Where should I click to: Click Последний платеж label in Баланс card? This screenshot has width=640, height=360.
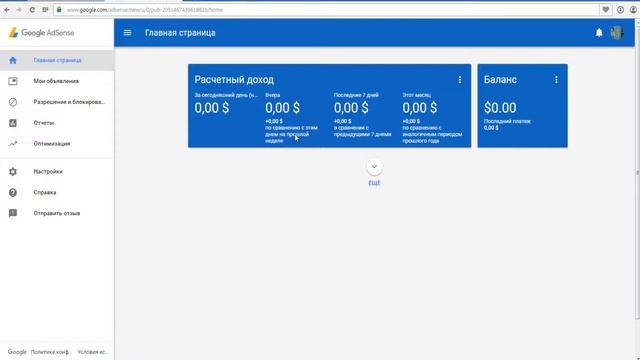(507, 121)
